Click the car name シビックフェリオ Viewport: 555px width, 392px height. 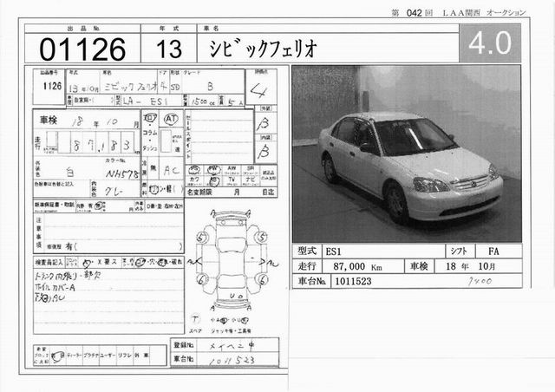(x=263, y=49)
